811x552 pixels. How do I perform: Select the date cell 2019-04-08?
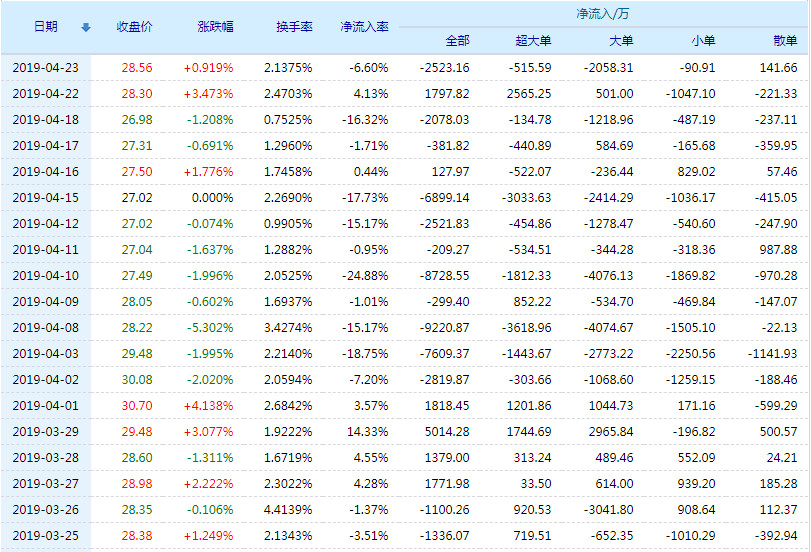[46, 327]
